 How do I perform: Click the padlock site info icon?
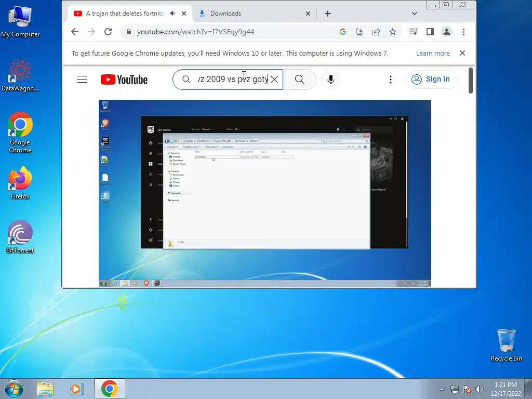[129, 32]
